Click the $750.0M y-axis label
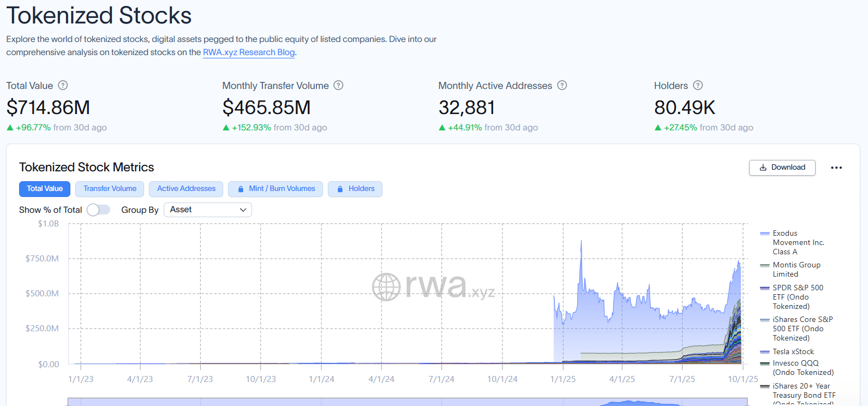 pyautogui.click(x=42, y=259)
